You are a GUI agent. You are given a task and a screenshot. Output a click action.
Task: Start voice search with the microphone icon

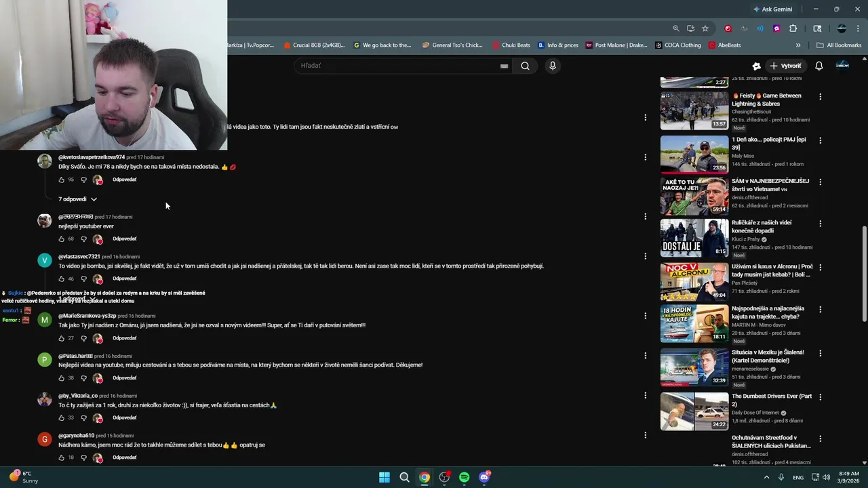[553, 66]
